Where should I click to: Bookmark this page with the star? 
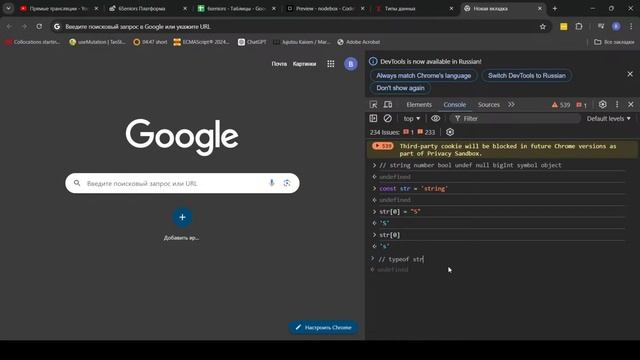click(x=542, y=27)
